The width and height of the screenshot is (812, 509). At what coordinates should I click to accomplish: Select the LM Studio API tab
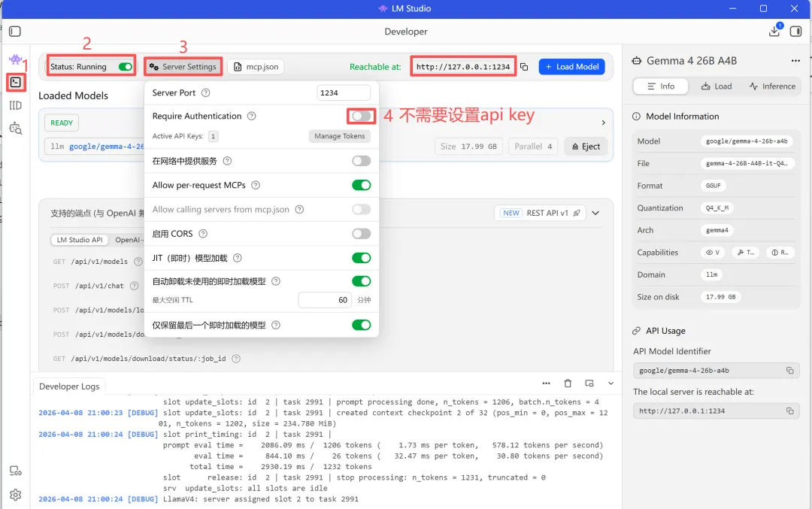(x=80, y=240)
